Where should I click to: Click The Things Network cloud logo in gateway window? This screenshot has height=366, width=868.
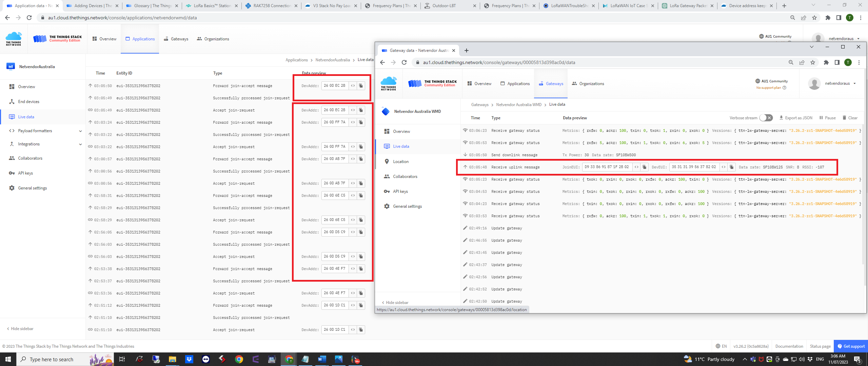tap(389, 83)
